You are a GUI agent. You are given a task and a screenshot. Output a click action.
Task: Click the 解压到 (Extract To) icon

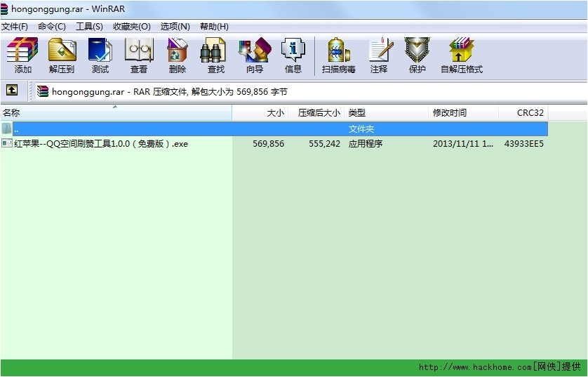pos(62,55)
